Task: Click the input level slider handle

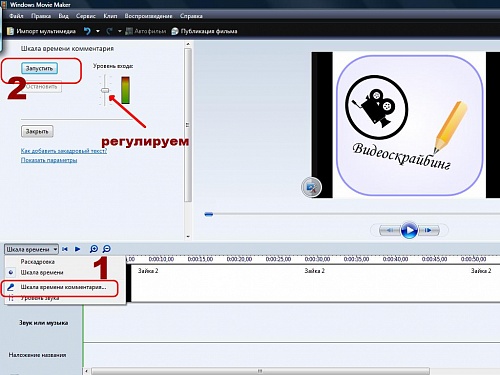Action: pyautogui.click(x=105, y=90)
